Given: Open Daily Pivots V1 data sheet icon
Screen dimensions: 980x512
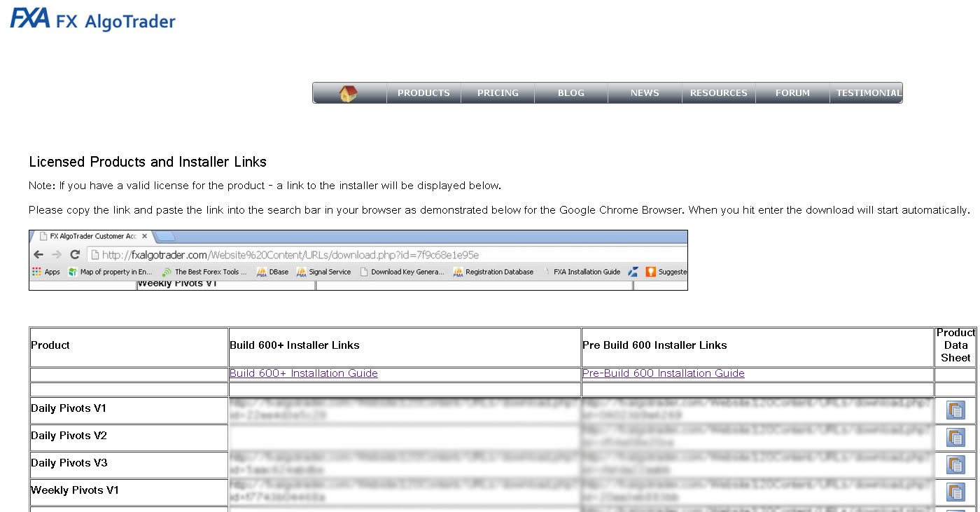Looking at the screenshot, I should pyautogui.click(x=955, y=410).
